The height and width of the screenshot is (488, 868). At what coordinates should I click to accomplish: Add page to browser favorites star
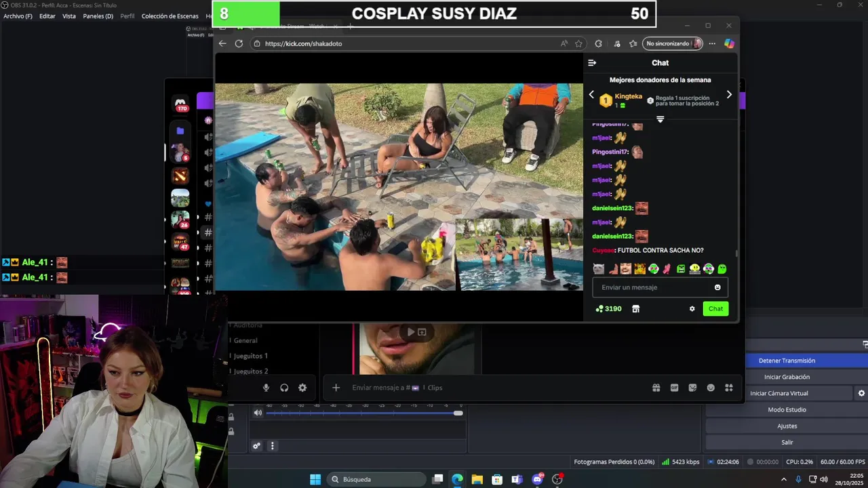click(578, 43)
